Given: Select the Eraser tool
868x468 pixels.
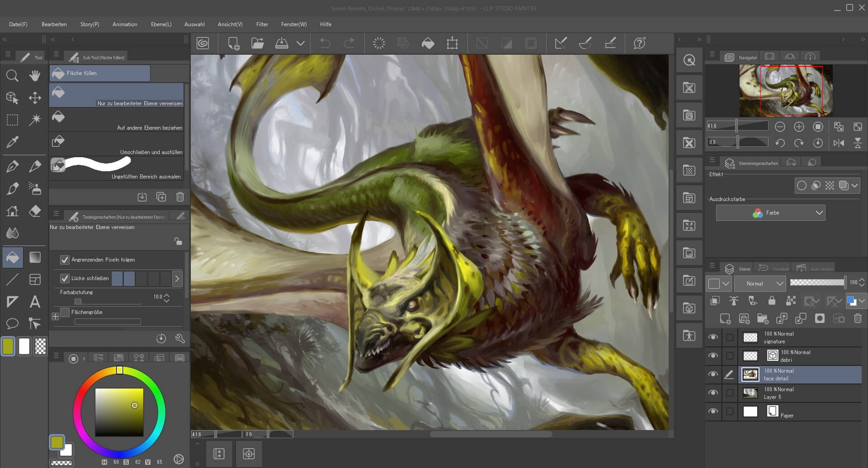Looking at the screenshot, I should click(35, 211).
